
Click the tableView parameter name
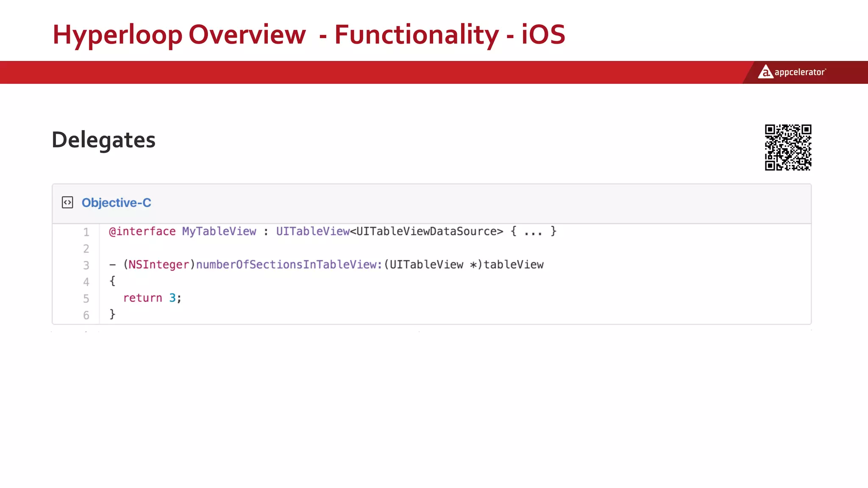(513, 265)
